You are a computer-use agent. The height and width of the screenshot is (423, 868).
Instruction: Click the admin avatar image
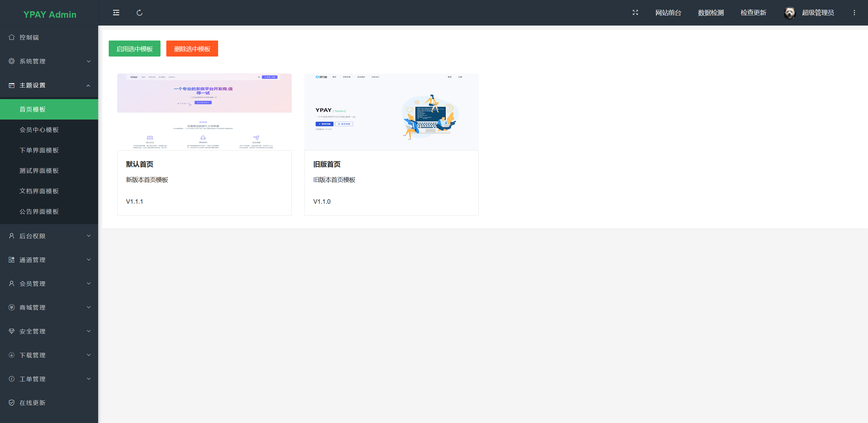pos(790,13)
